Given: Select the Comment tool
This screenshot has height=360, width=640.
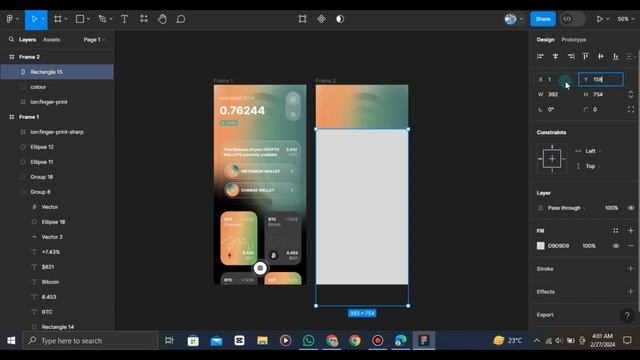Looking at the screenshot, I should [181, 19].
